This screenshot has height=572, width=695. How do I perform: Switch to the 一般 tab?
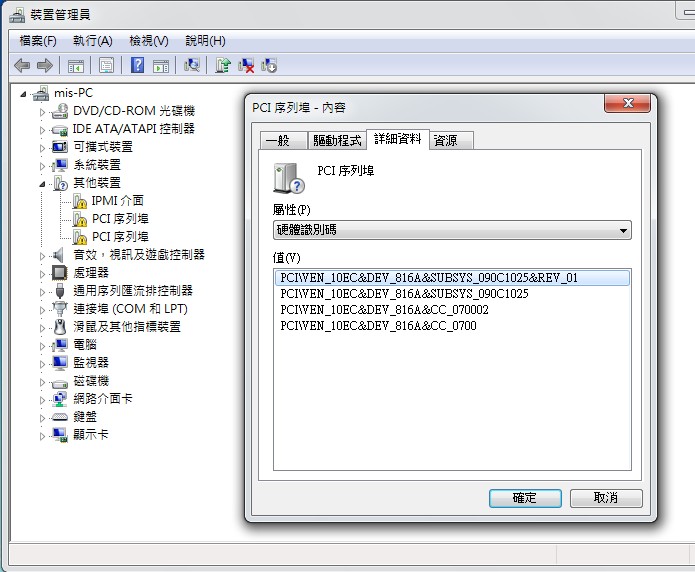[x=284, y=141]
